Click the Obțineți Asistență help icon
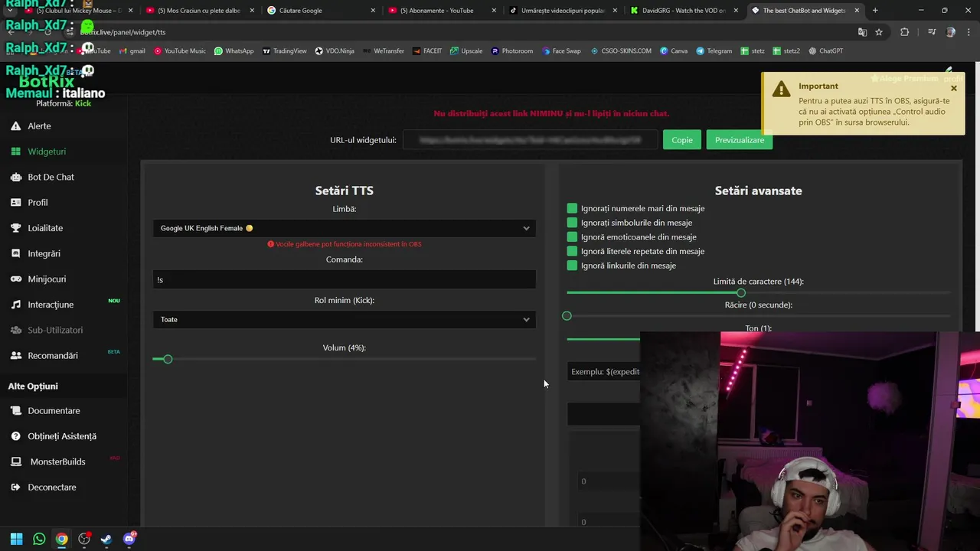 tap(15, 436)
